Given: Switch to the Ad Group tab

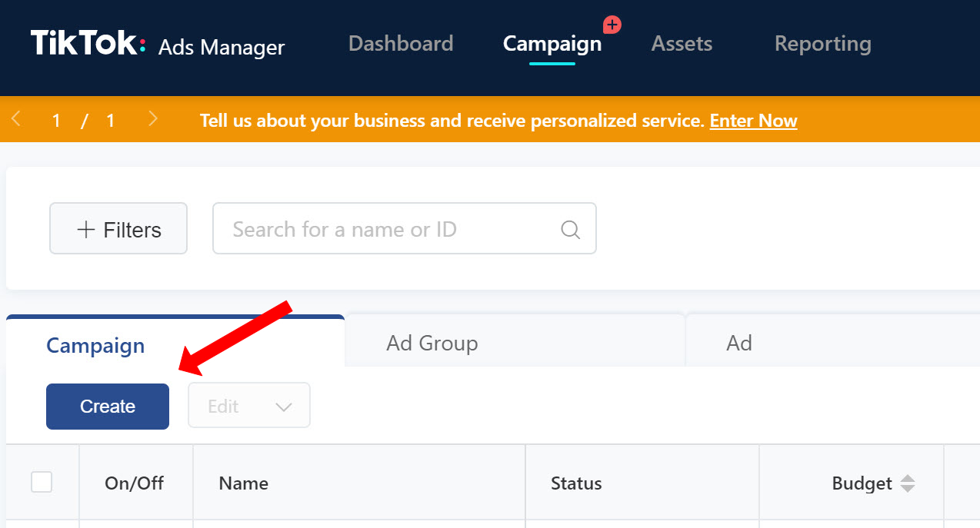Looking at the screenshot, I should click(432, 343).
